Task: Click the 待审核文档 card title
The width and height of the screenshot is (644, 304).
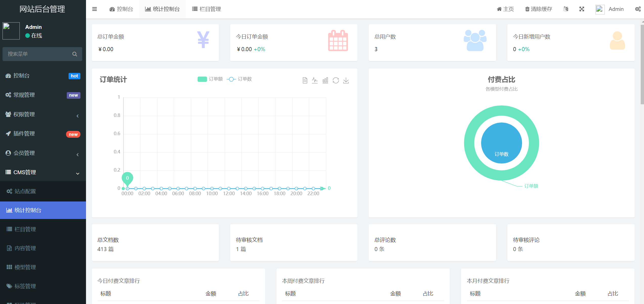Action: [x=249, y=240]
